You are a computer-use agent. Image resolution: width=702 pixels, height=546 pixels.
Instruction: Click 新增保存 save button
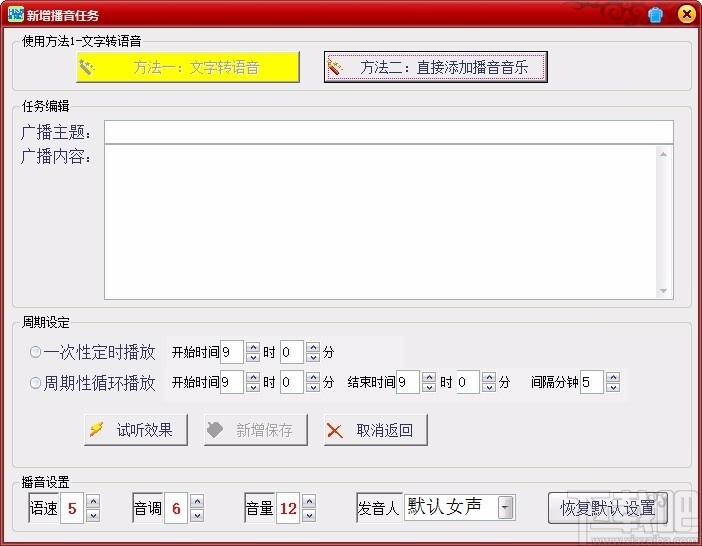(256, 430)
